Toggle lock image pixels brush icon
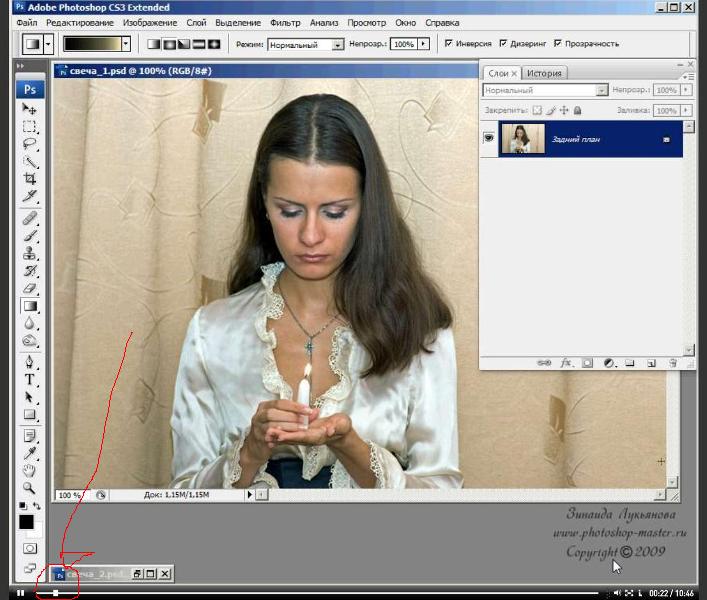The image size is (707, 600). click(x=551, y=110)
